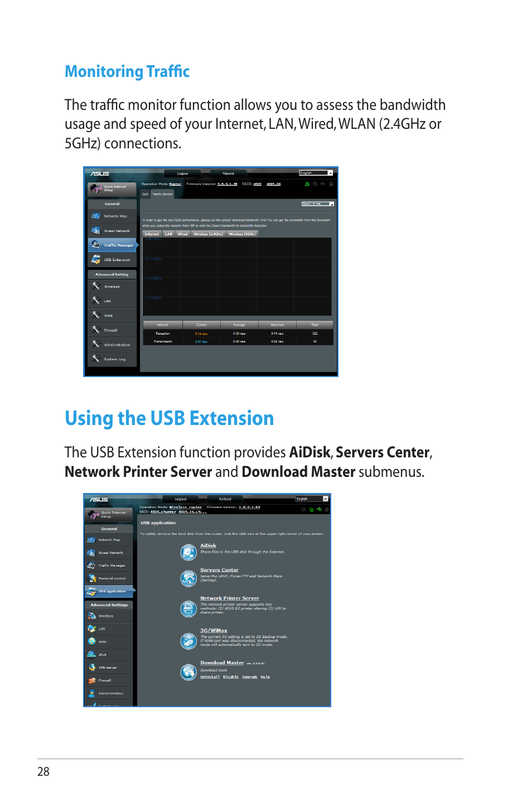This screenshot has height=802, width=532.
Task: Click the Help link under Download Master
Action: [x=265, y=677]
